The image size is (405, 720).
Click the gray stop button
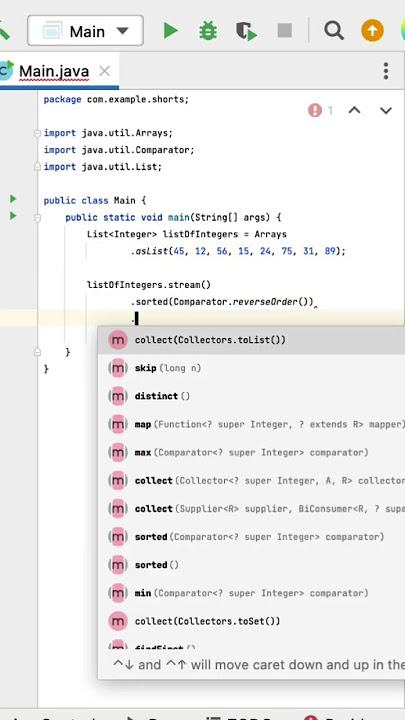point(285,31)
